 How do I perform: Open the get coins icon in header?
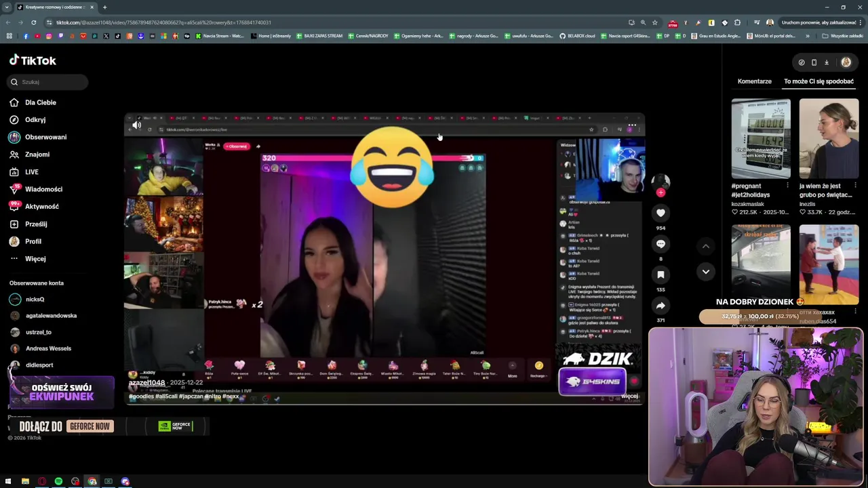point(802,62)
